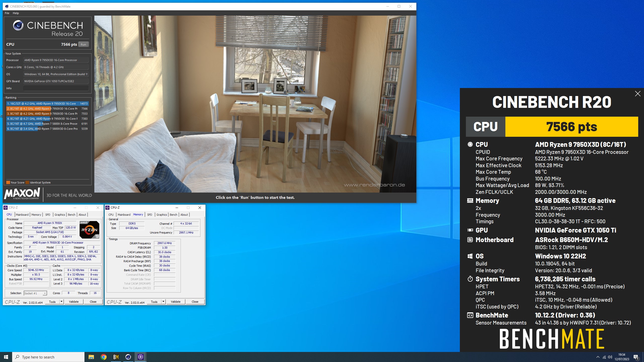Click the Info input field
644x362 pixels.
pos(56,88)
